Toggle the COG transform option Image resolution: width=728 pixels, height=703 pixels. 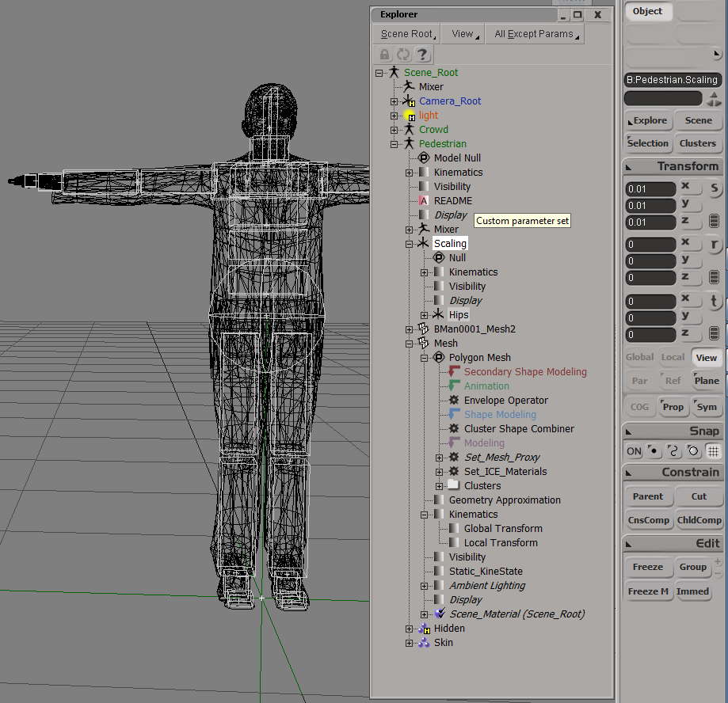[639, 407]
